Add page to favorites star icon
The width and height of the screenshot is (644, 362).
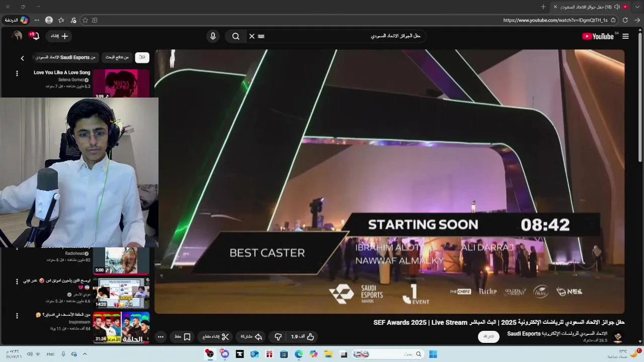tap(85, 20)
